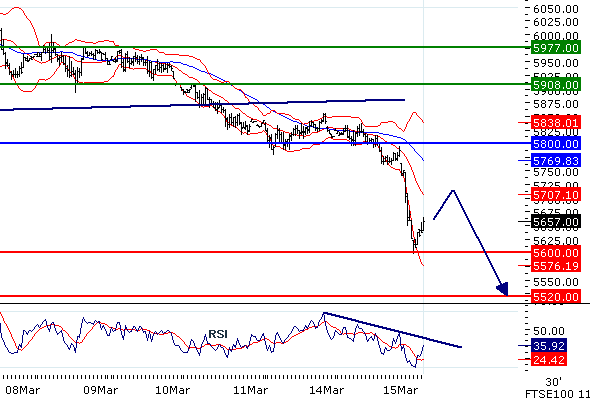590x400 pixels.
Task: Click the RSI indicator text label
Action: (x=218, y=334)
